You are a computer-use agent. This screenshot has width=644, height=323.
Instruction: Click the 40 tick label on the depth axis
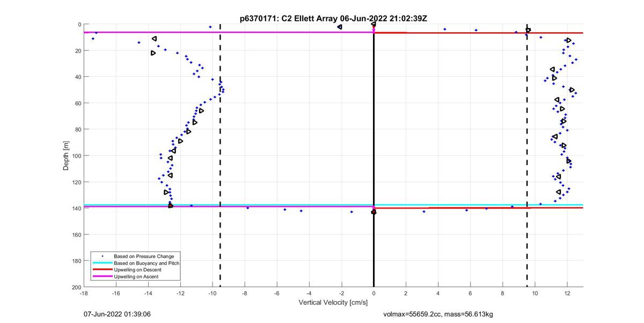pos(77,77)
